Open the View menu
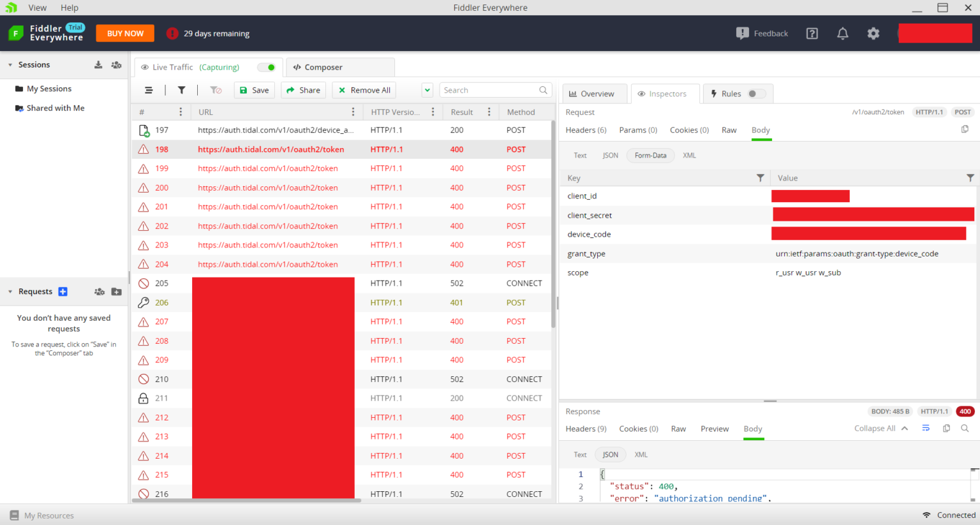Viewport: 980px width, 525px height. [38, 8]
